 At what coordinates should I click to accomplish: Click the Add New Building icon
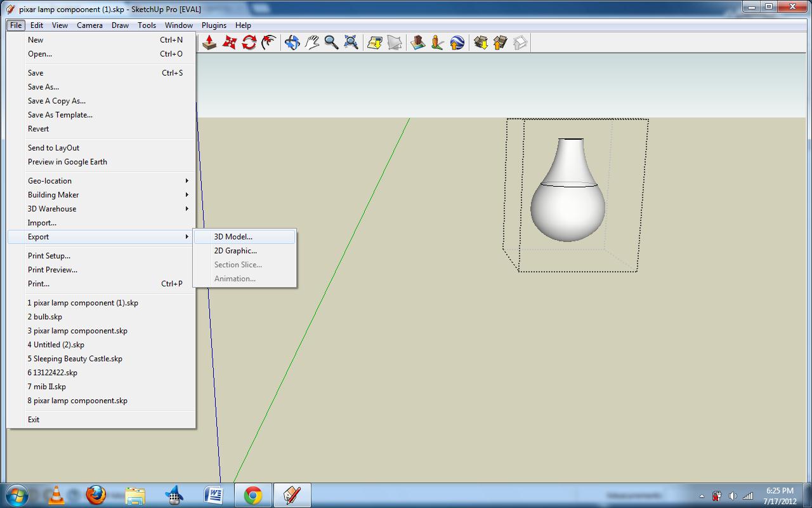click(417, 43)
